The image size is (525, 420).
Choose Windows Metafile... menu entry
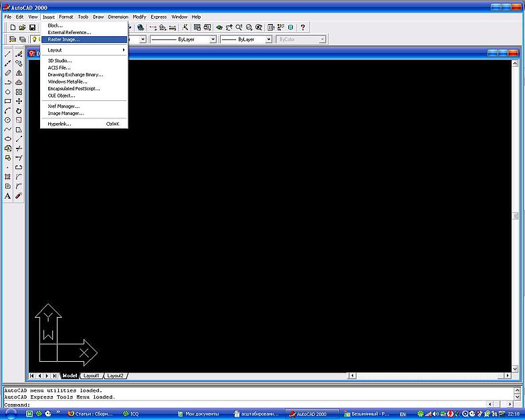click(84, 82)
